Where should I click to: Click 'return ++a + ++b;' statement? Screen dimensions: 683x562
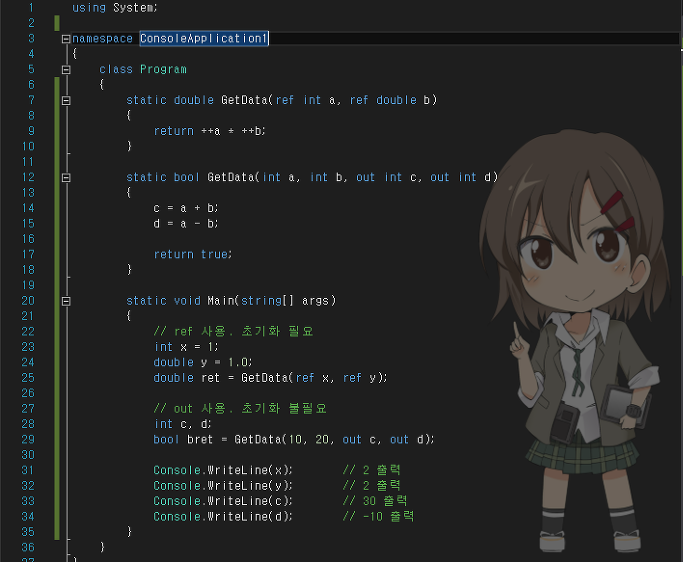210,131
